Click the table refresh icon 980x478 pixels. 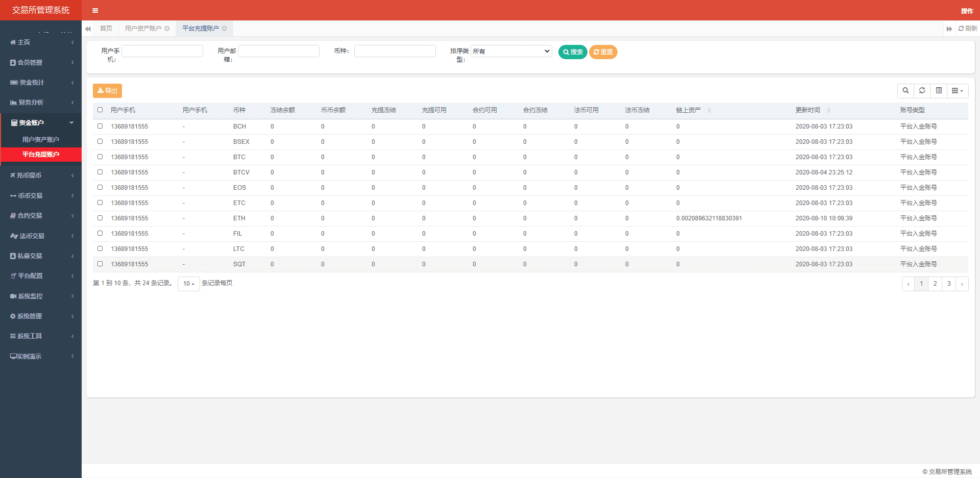tap(922, 91)
